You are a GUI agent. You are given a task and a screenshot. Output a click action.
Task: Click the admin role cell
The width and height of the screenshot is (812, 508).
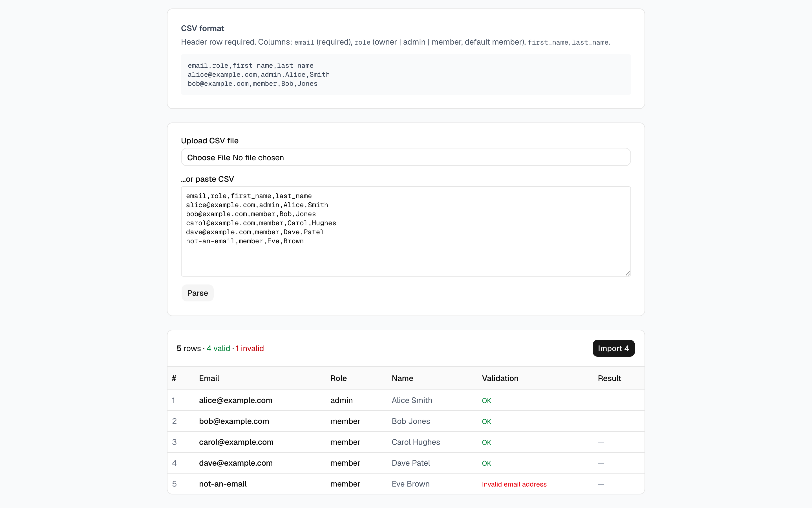pyautogui.click(x=342, y=400)
